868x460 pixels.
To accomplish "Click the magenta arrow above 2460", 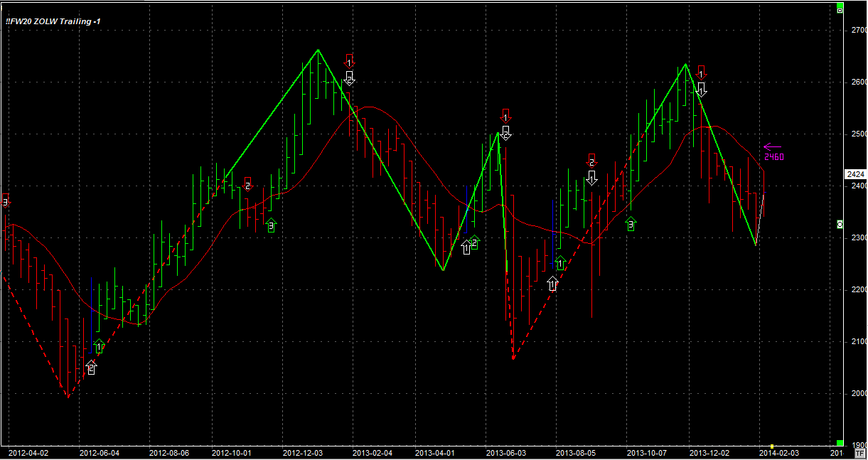I will pyautogui.click(x=772, y=147).
